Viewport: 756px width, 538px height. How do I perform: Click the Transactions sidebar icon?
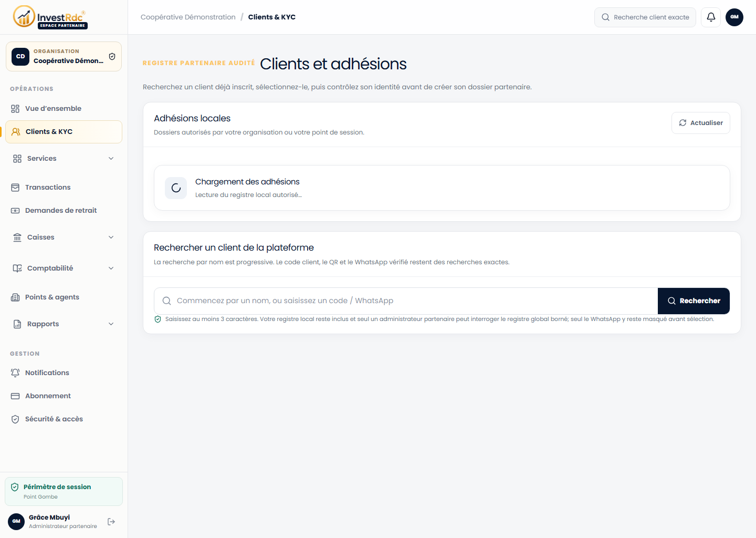[x=15, y=188]
